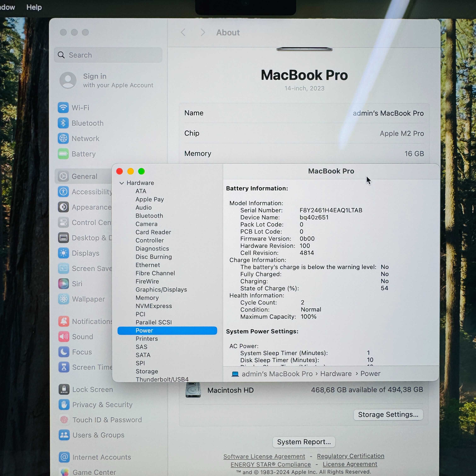
Task: Open Wi-Fi settings icon in sidebar
Action: point(63,108)
